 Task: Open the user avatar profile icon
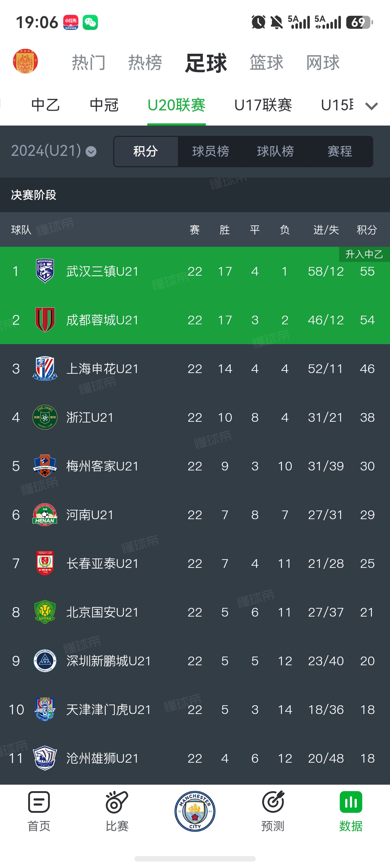click(25, 62)
